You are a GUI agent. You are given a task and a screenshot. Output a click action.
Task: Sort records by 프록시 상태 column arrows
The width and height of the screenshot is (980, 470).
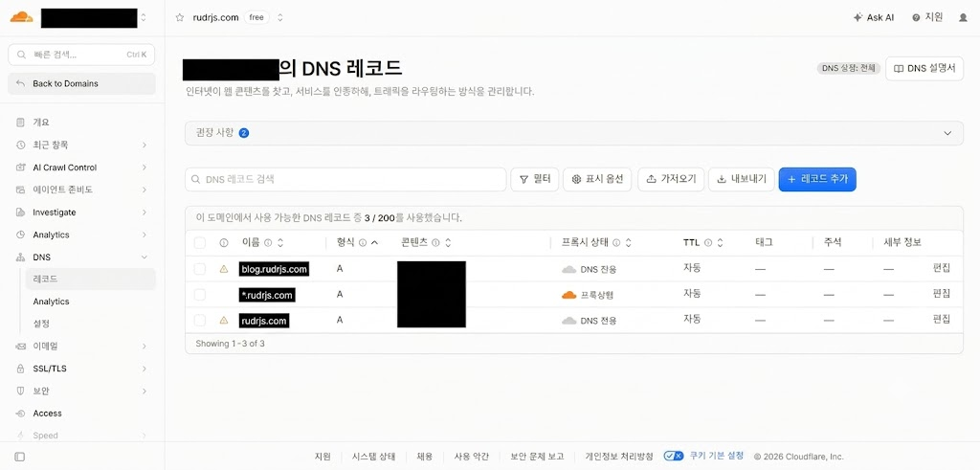(628, 243)
